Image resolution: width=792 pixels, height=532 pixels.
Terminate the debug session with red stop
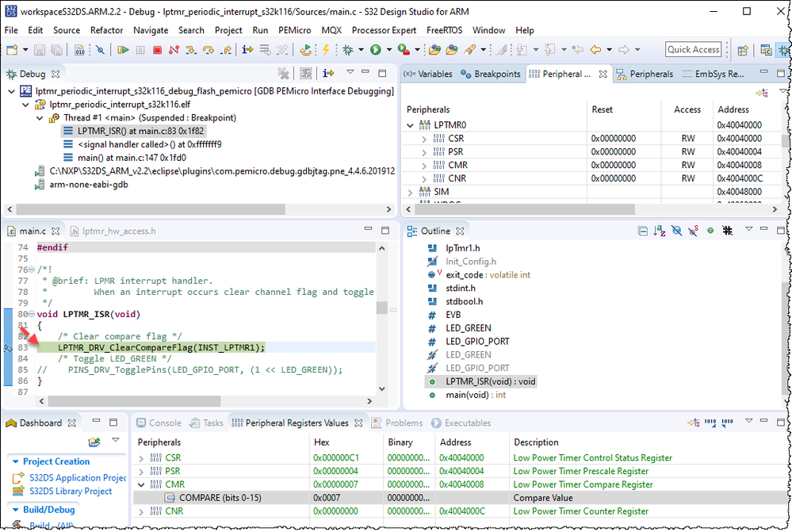[x=157, y=50]
